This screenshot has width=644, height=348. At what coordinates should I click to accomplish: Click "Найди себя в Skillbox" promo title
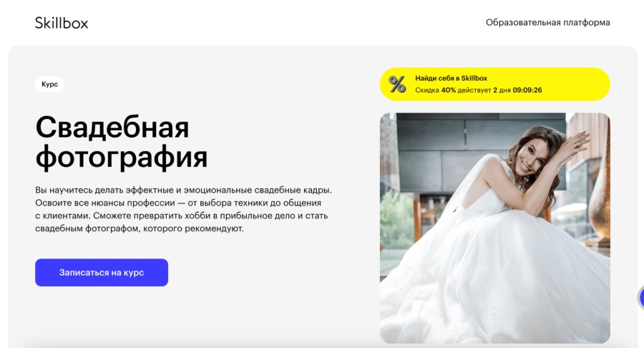(x=451, y=78)
